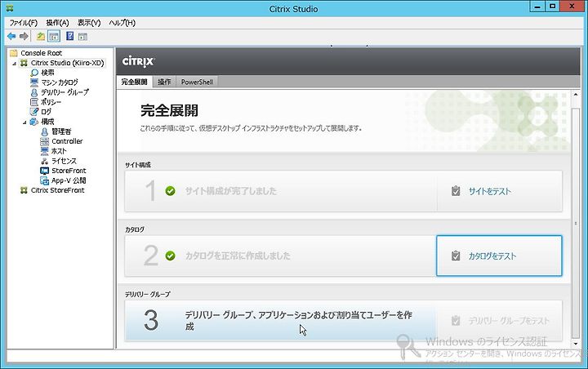Start step 3 デリバリー グループ creation
Image resolution: width=588 pixels, height=369 pixels.
point(280,321)
